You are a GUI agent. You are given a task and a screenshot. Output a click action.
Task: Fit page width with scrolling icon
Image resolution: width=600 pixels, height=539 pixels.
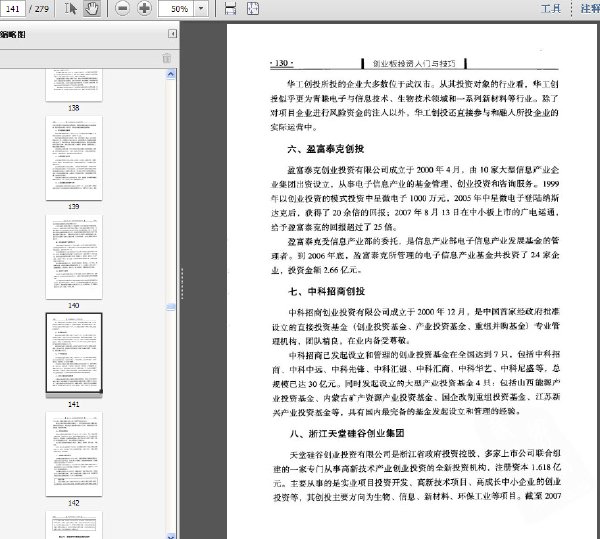click(x=230, y=8)
